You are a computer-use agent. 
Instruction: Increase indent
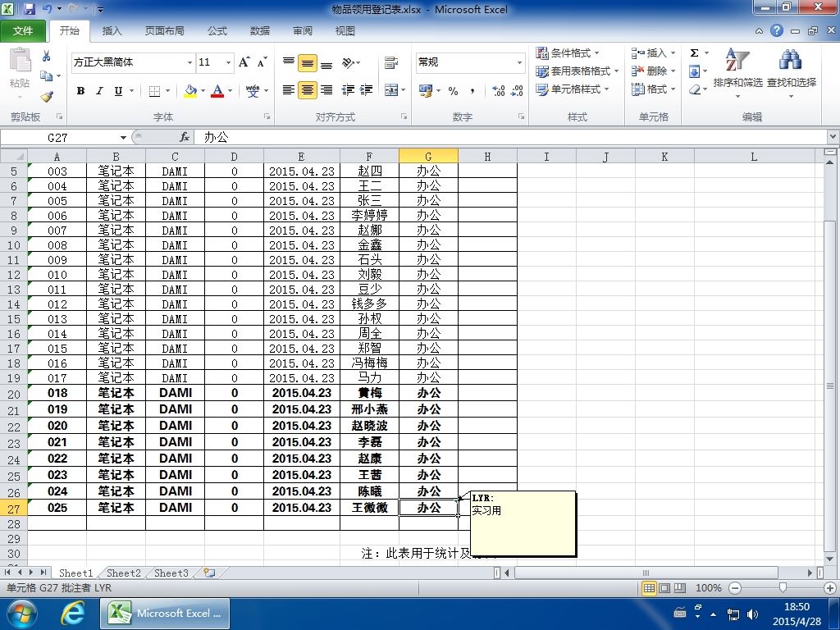click(x=367, y=90)
